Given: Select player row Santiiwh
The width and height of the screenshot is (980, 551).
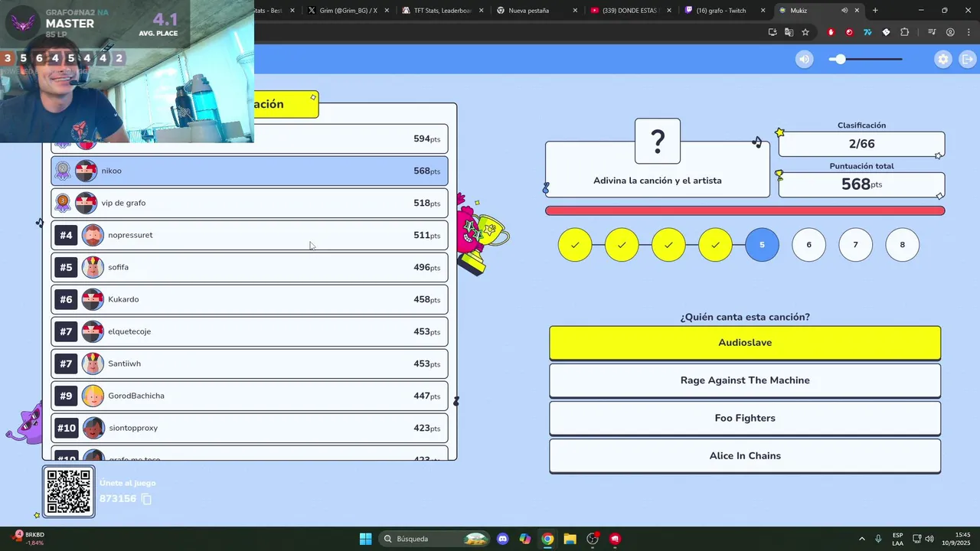Looking at the screenshot, I should (x=250, y=364).
